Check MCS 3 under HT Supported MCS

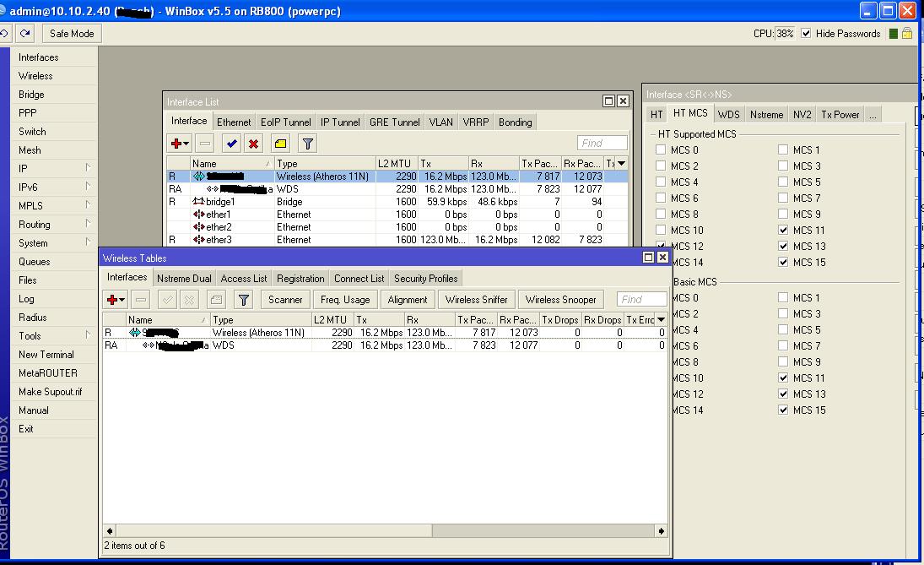[x=783, y=166]
